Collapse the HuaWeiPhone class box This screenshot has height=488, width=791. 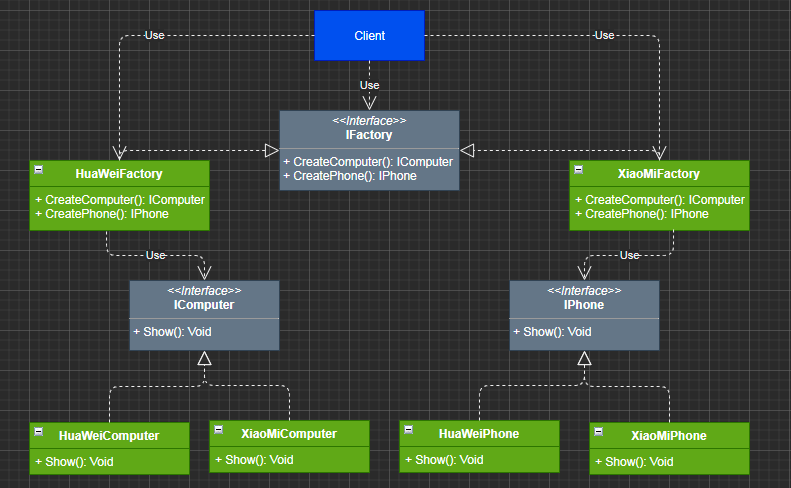click(409, 429)
